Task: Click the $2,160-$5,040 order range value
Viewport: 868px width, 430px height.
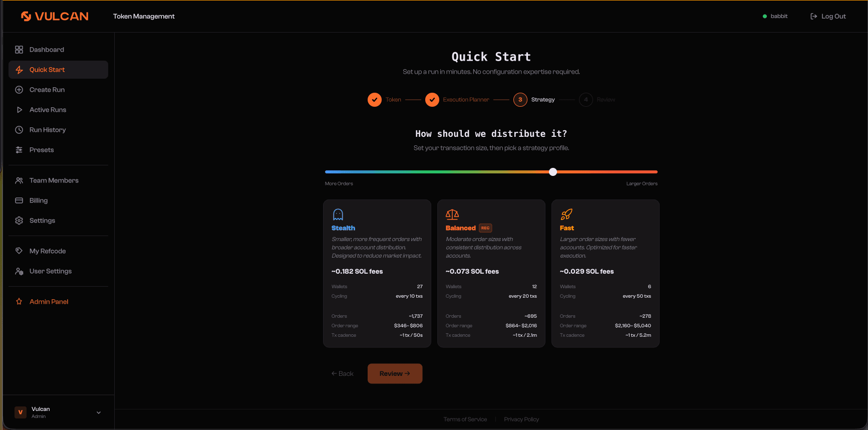Action: (633, 326)
